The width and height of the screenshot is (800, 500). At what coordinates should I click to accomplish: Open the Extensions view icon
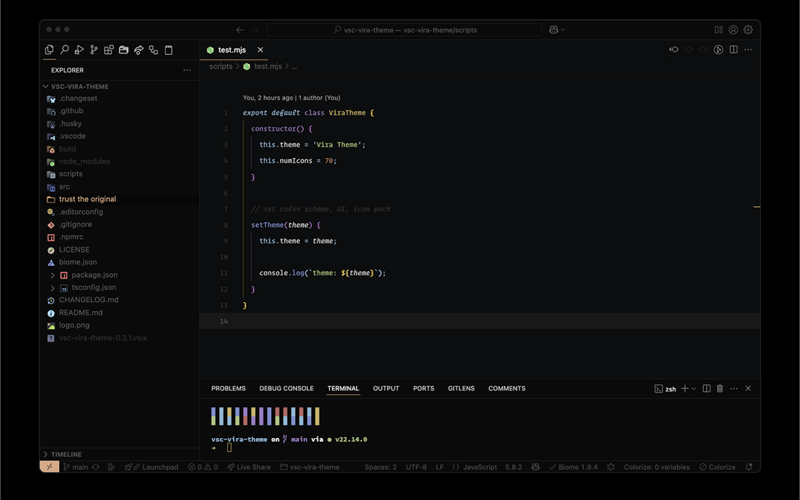[x=109, y=50]
